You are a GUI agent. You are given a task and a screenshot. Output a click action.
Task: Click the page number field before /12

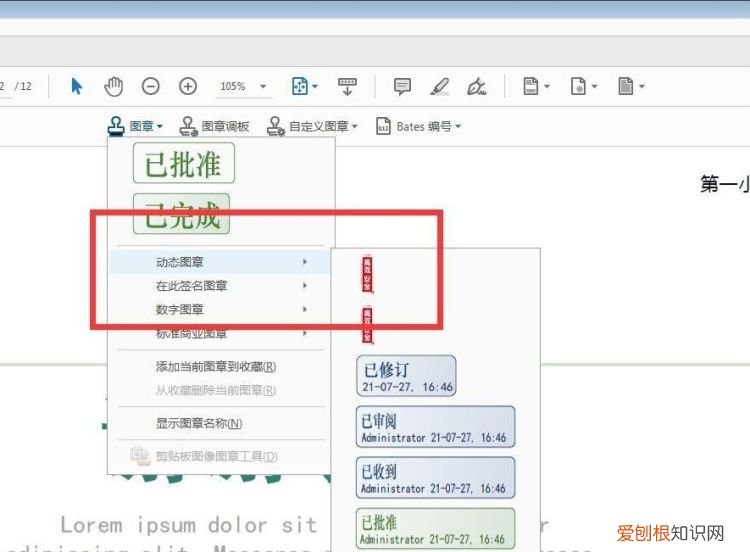[x=5, y=87]
